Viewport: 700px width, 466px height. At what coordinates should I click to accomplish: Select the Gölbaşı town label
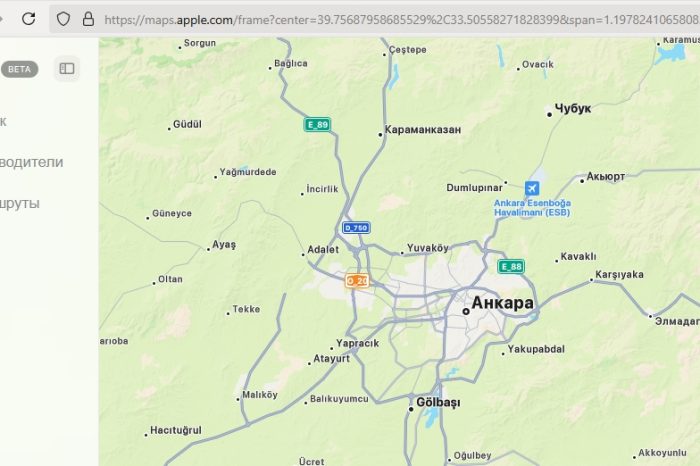(x=438, y=402)
